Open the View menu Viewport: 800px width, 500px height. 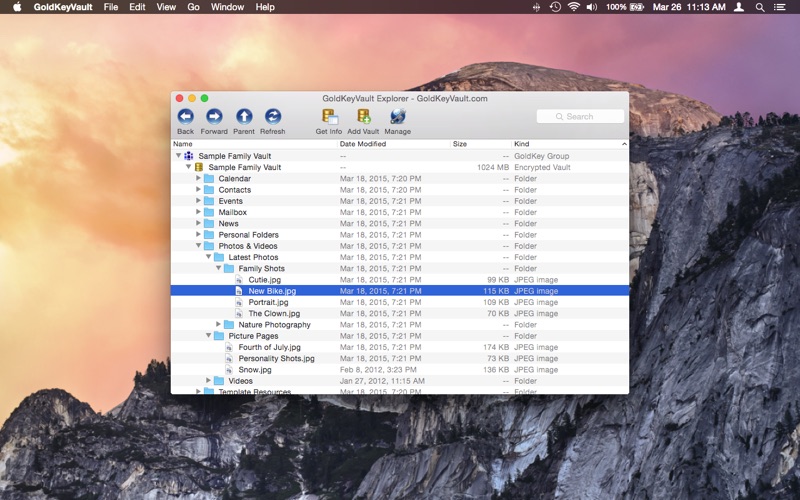pos(166,7)
